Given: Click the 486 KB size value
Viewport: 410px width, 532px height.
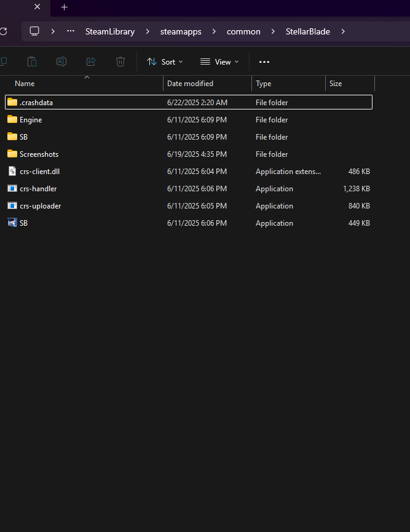Looking at the screenshot, I should (359, 172).
